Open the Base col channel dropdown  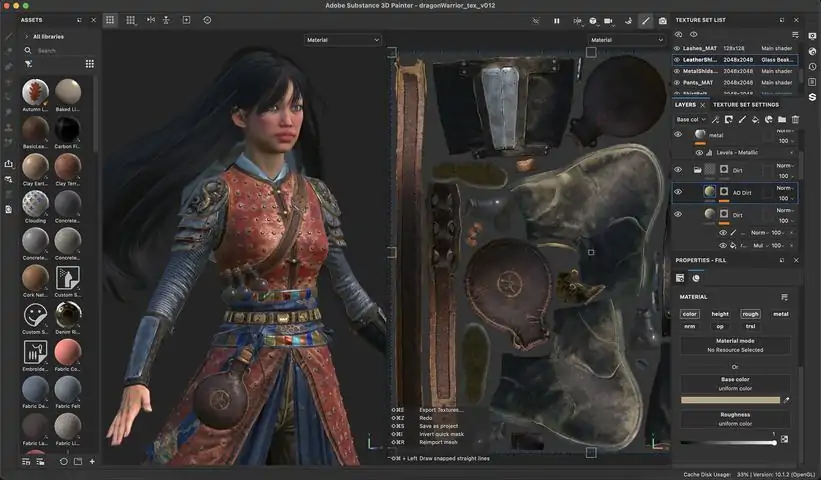(691, 119)
